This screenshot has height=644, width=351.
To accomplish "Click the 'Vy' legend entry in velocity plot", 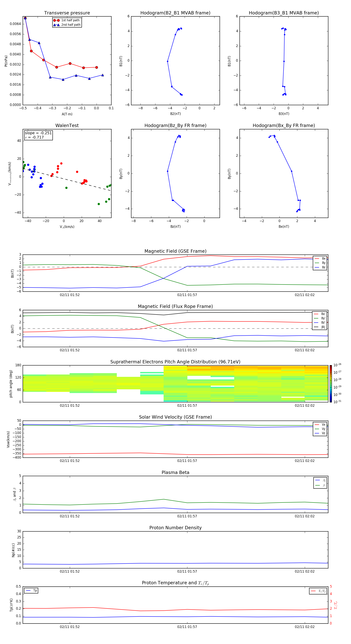I will pos(320,429).
